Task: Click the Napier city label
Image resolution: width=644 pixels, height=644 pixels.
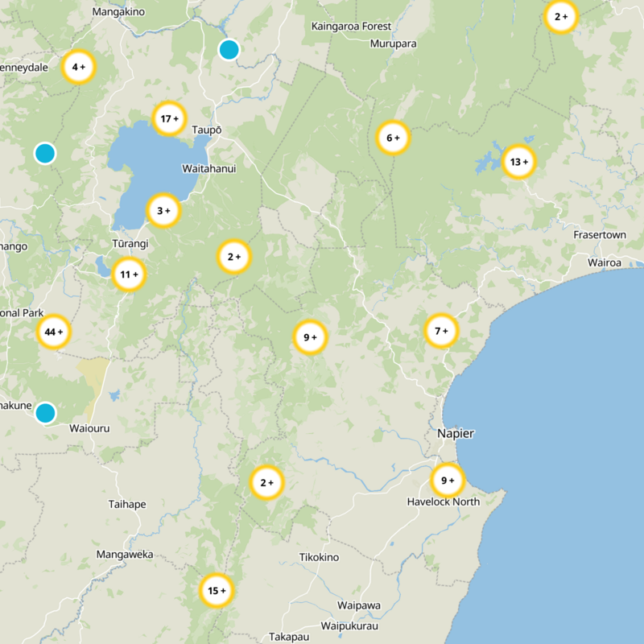Action: tap(456, 433)
